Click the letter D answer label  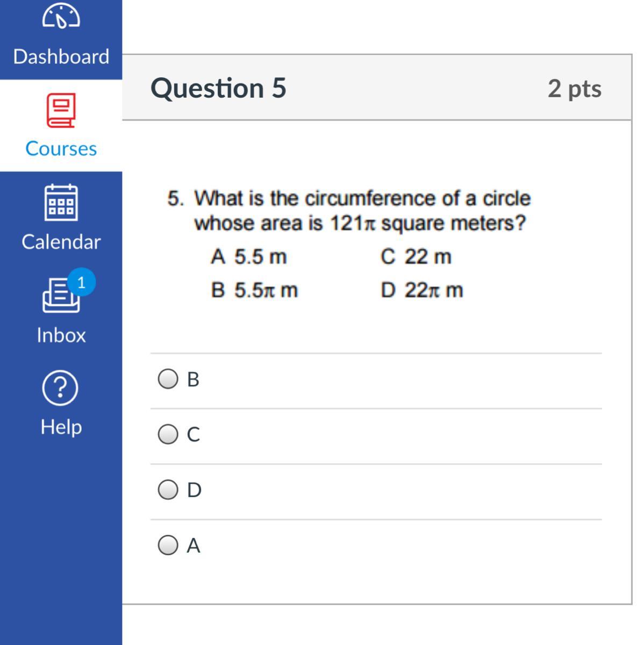click(x=194, y=490)
